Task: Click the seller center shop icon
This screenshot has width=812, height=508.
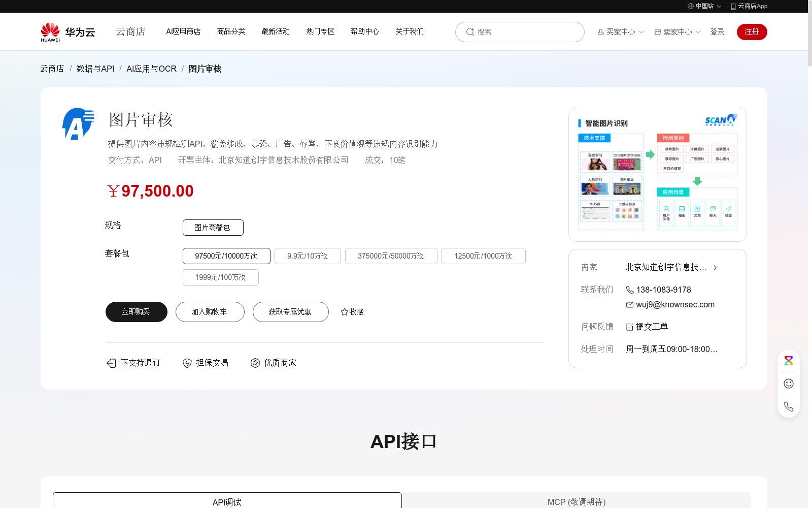Action: point(658,32)
